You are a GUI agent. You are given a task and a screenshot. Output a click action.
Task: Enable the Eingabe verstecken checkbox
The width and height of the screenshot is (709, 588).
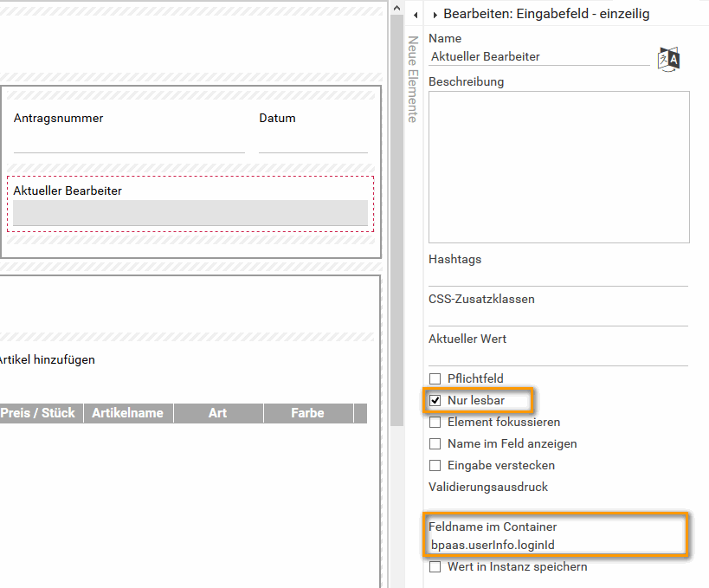click(x=435, y=466)
